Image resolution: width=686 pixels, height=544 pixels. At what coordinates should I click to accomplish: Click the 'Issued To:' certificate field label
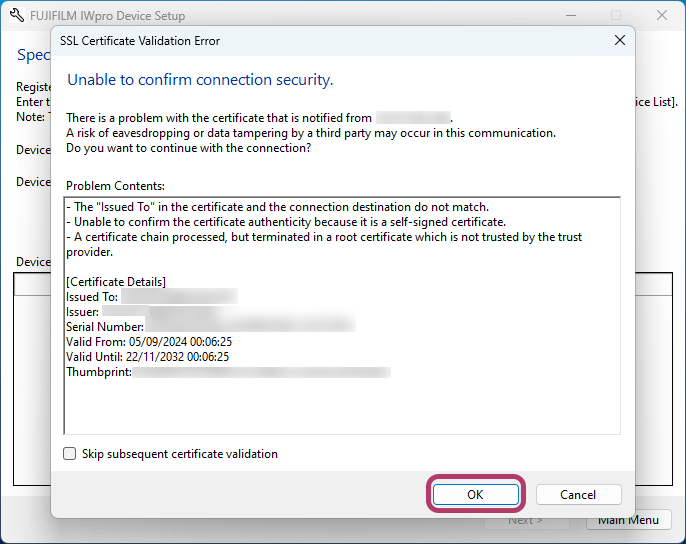click(92, 297)
